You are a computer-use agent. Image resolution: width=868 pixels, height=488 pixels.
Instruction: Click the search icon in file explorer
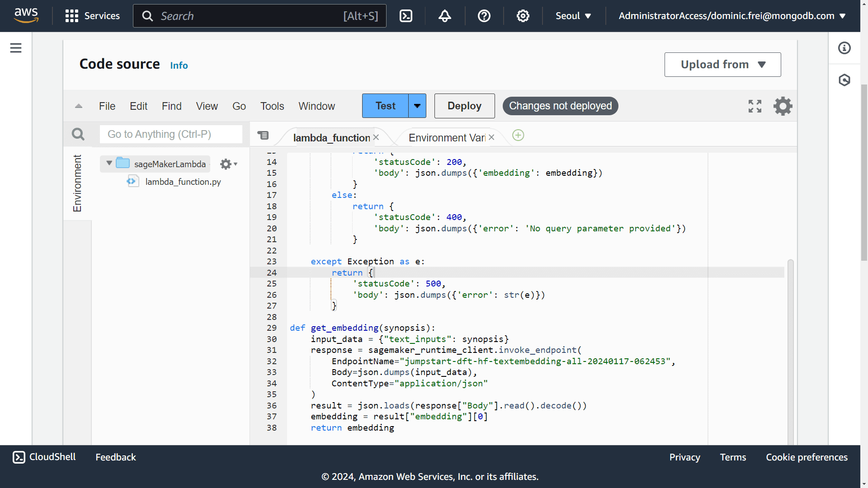coord(78,134)
